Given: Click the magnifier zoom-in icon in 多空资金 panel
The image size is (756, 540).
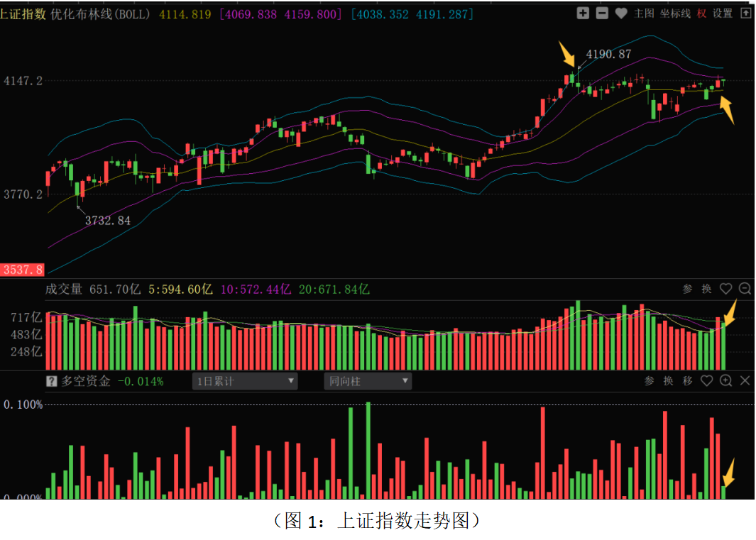Looking at the screenshot, I should pyautogui.click(x=725, y=381).
